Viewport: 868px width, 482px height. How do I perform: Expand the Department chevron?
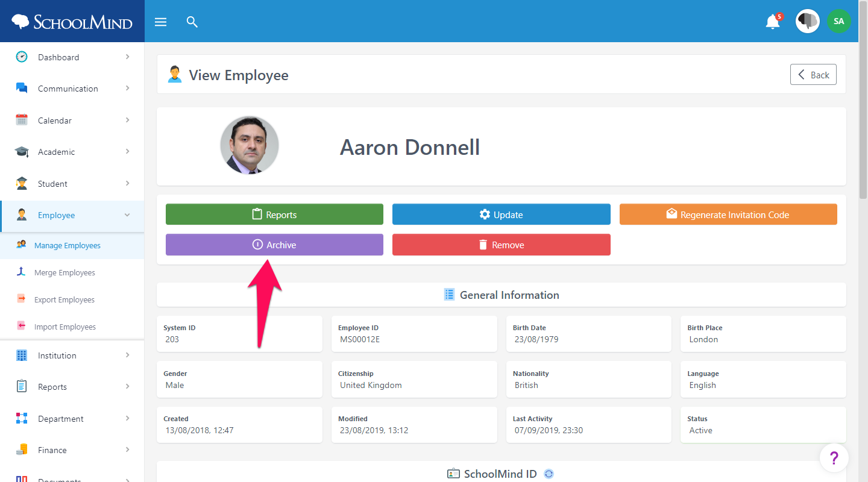click(x=127, y=418)
